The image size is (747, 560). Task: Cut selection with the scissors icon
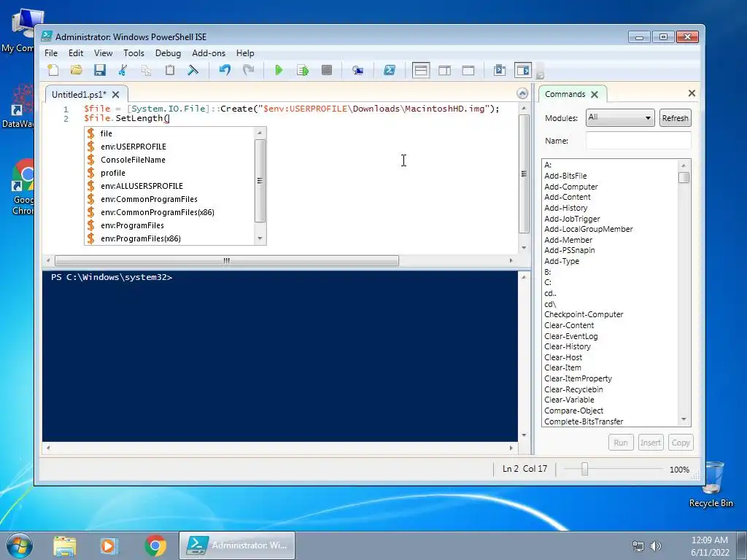pos(123,71)
